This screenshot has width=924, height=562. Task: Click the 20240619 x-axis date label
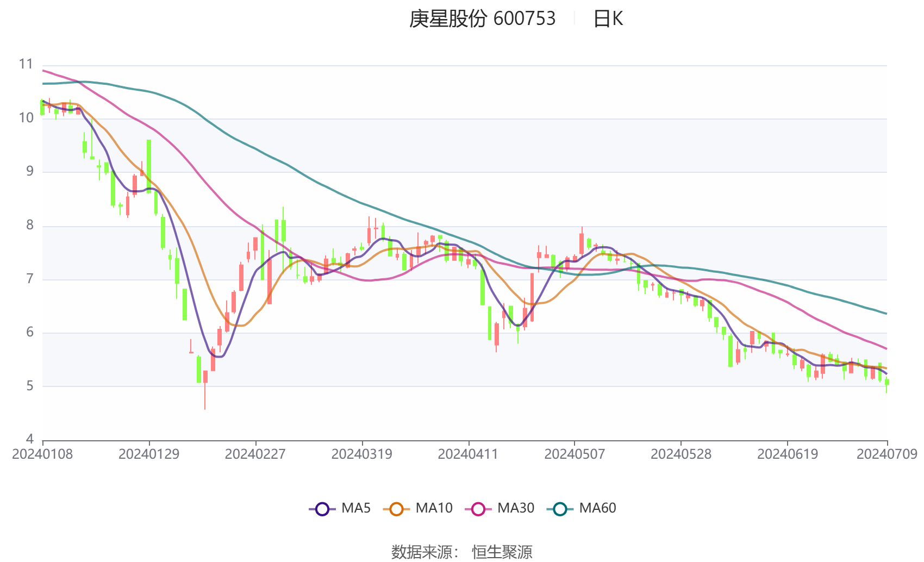788,454
